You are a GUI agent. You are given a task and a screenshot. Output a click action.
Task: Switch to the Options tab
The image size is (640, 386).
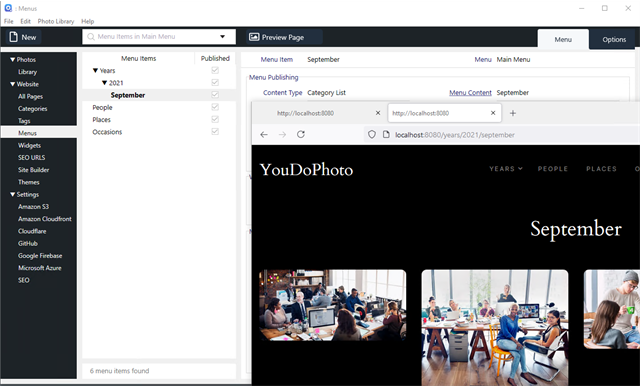tap(614, 40)
